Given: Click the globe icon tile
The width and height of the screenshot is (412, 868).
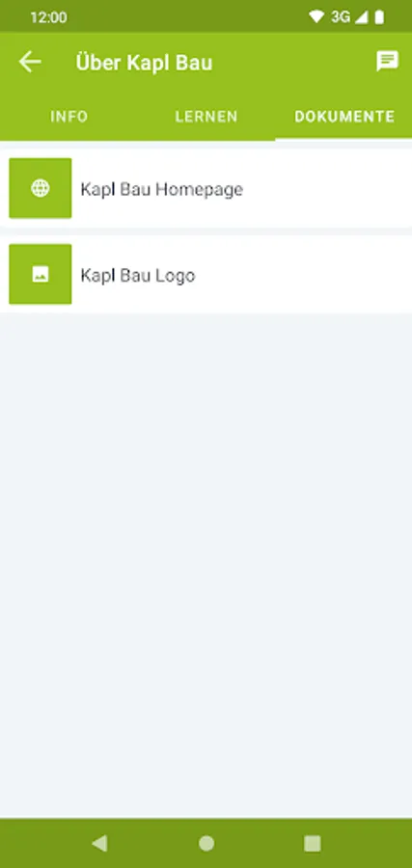Looking at the screenshot, I should click(x=41, y=188).
